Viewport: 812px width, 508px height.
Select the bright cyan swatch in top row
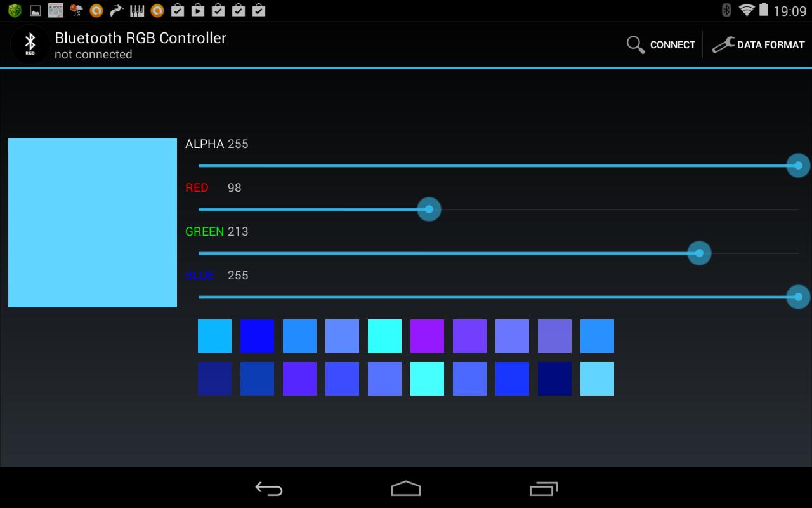(384, 336)
